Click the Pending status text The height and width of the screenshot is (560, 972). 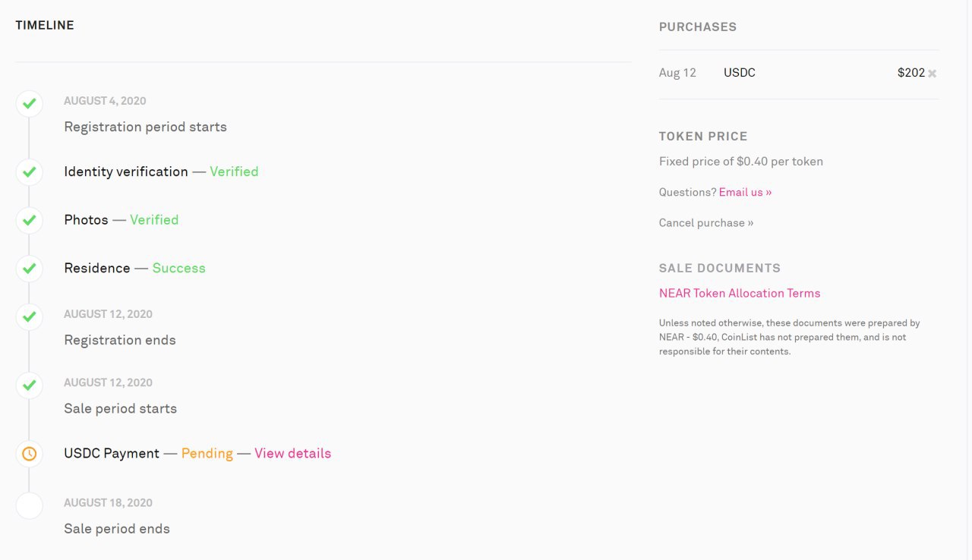click(207, 453)
